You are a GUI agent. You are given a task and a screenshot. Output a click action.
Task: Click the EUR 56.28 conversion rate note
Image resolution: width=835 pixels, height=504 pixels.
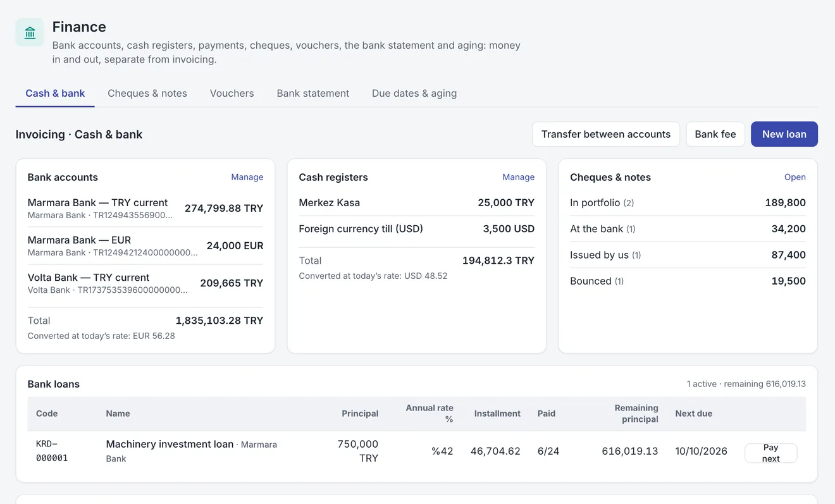[101, 336]
